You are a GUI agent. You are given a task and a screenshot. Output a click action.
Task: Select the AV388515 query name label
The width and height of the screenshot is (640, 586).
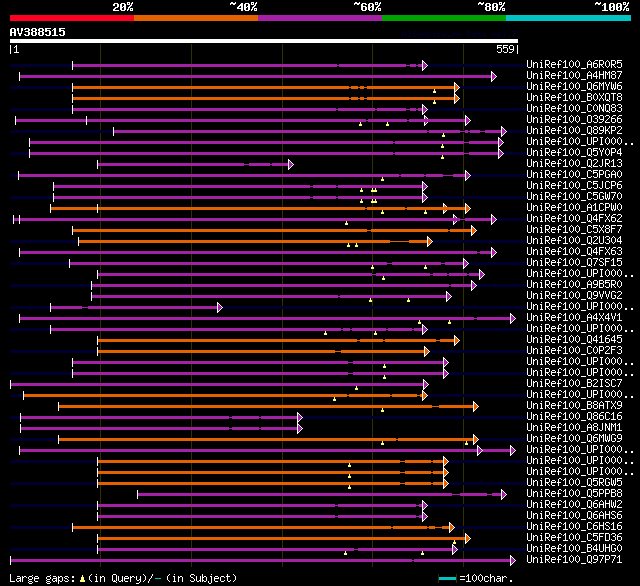pyautogui.click(x=38, y=32)
